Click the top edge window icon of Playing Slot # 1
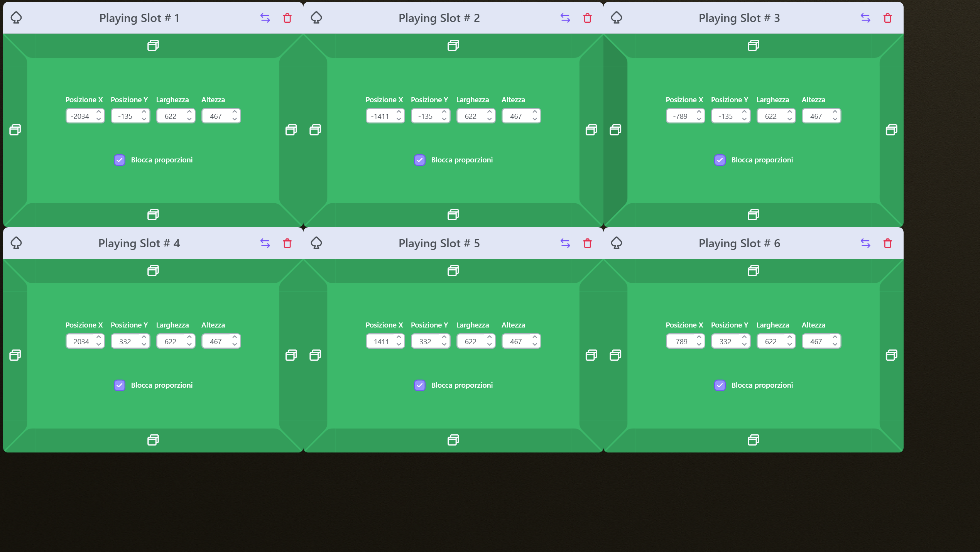This screenshot has width=980, height=552. tap(153, 46)
